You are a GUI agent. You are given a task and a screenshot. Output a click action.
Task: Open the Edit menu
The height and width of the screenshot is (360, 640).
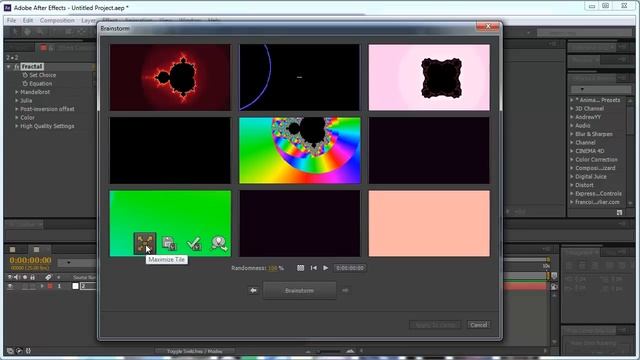pyautogui.click(x=28, y=20)
